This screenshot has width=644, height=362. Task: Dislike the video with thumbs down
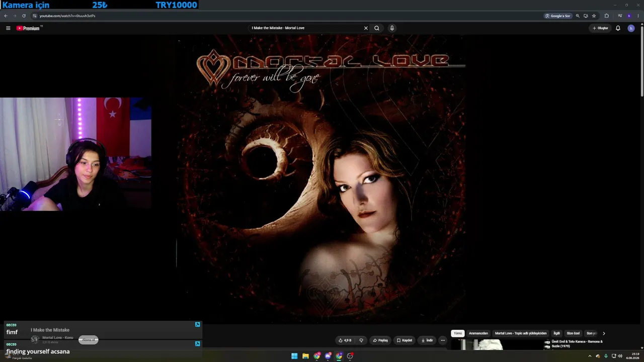(x=361, y=340)
